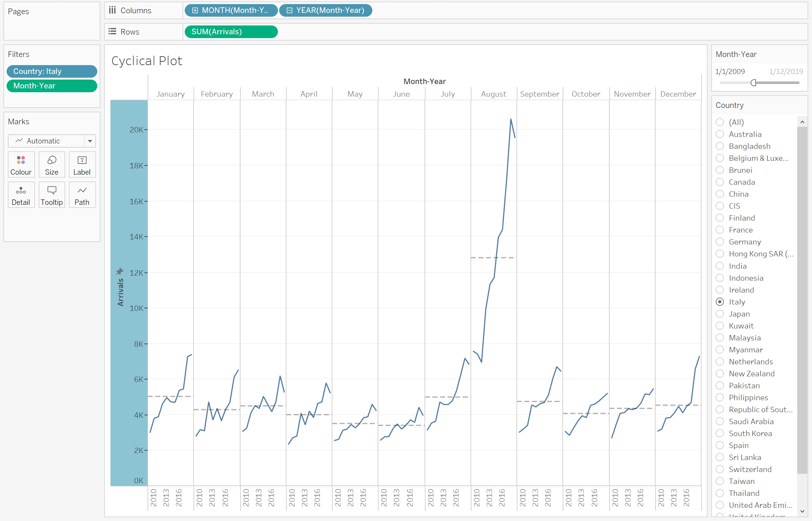Image resolution: width=812 pixels, height=521 pixels.
Task: Click the Month-Year date range slider handle
Action: coord(753,82)
